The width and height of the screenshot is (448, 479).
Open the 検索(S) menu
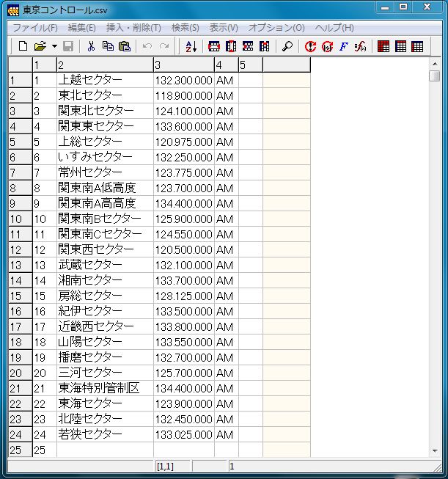(x=186, y=28)
